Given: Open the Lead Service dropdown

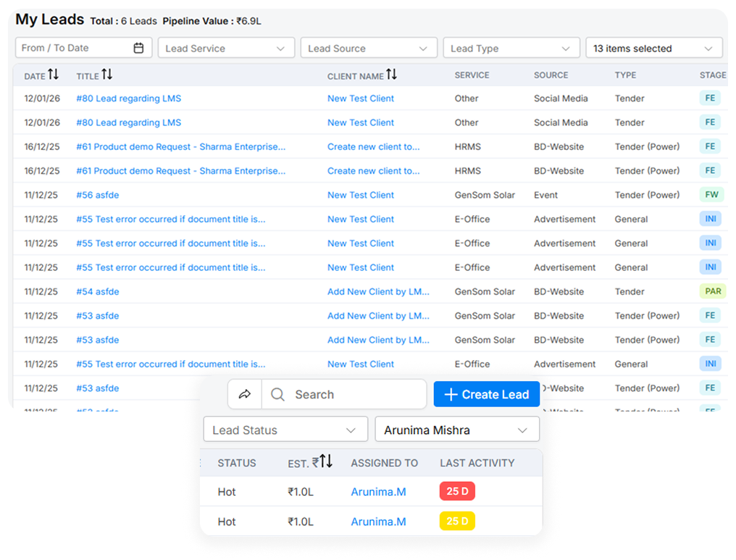Looking at the screenshot, I should pos(226,47).
